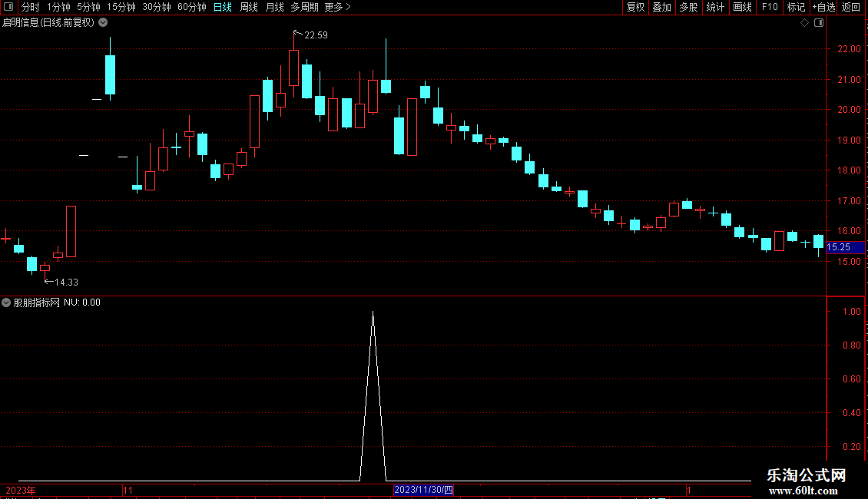The image size is (868, 499).
Task: Click the 11 month axis label
Action: pos(128,490)
